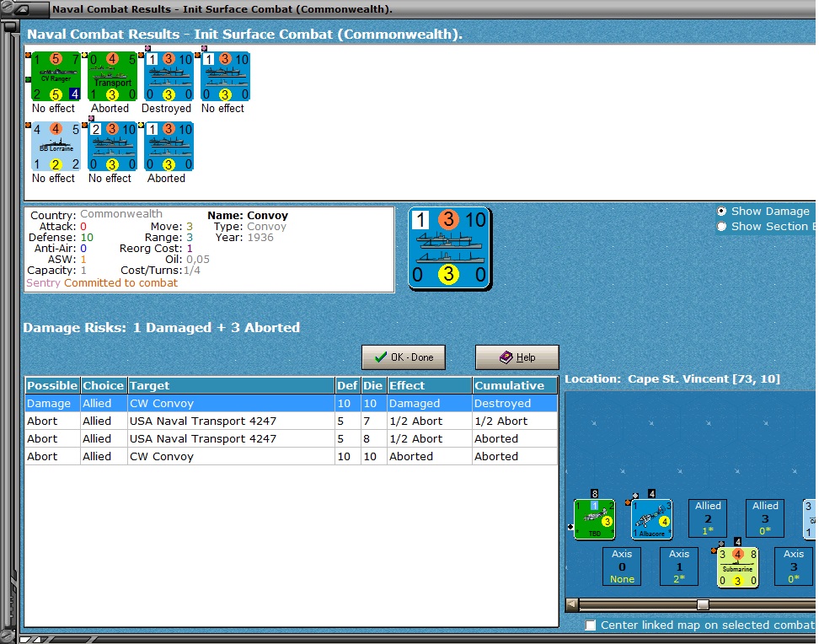
Task: Click the Axis 1 section box
Action: [x=679, y=566]
